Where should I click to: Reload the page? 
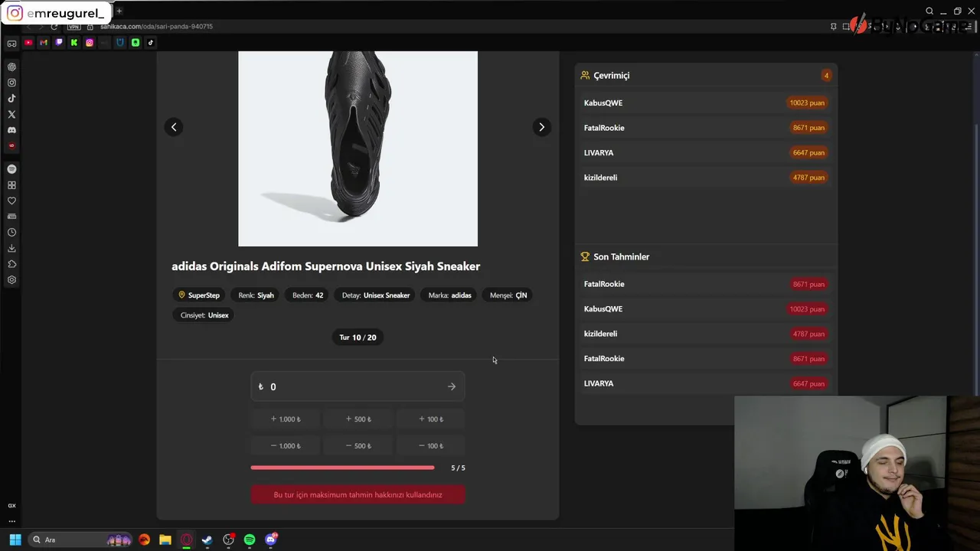click(54, 27)
